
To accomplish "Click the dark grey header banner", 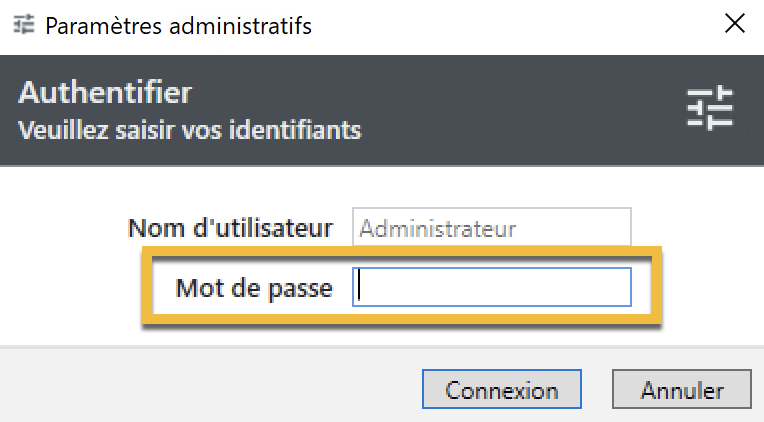I will [382, 110].
